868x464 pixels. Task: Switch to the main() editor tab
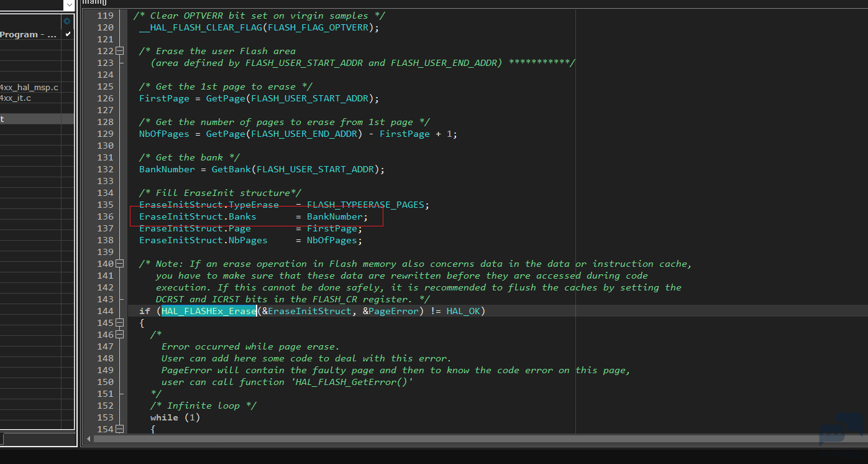pyautogui.click(x=93, y=2)
